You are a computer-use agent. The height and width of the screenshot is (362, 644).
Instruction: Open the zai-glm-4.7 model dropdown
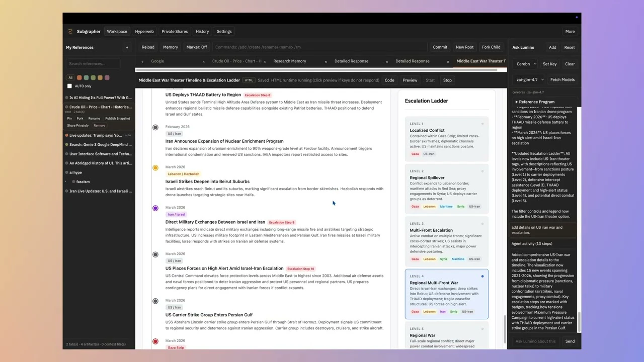[x=529, y=79]
